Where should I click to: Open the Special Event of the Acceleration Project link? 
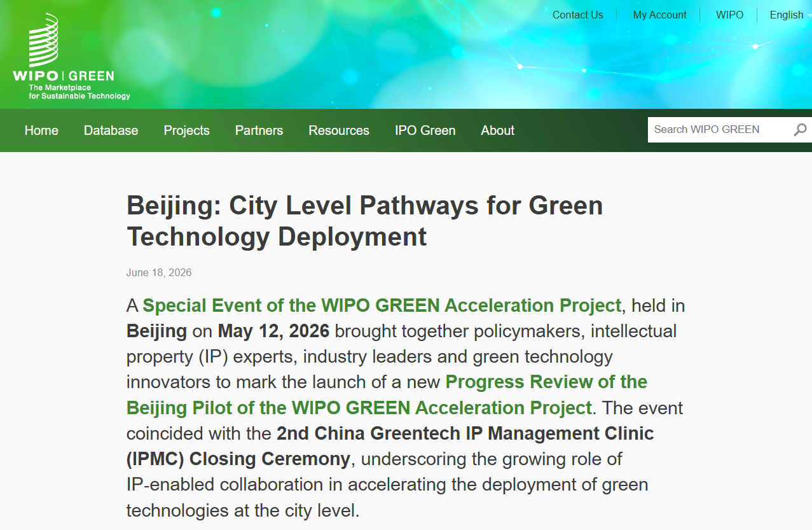click(382, 305)
